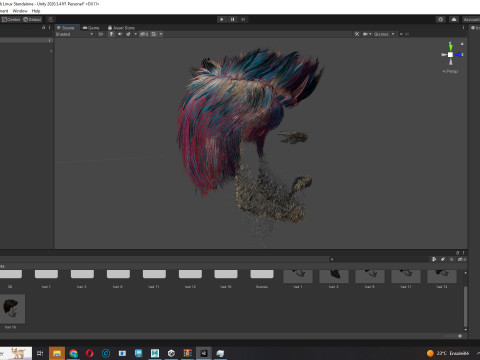The width and height of the screenshot is (480, 360).
Task: Open the scene effects dropdown arrow
Action: click(x=135, y=34)
